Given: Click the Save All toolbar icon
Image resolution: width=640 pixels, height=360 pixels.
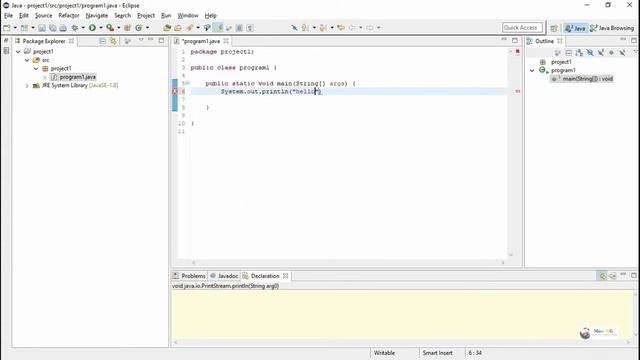Looking at the screenshot, I should point(53,28).
